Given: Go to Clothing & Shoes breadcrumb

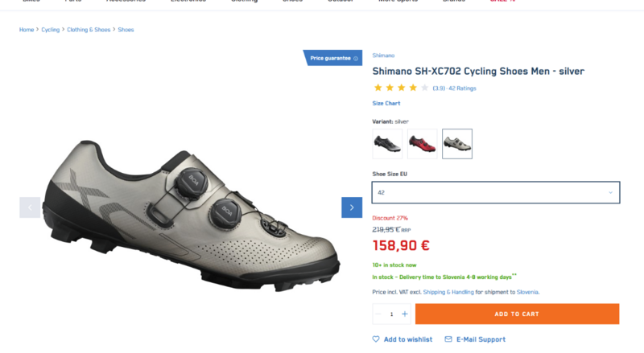Looking at the screenshot, I should coord(89,30).
